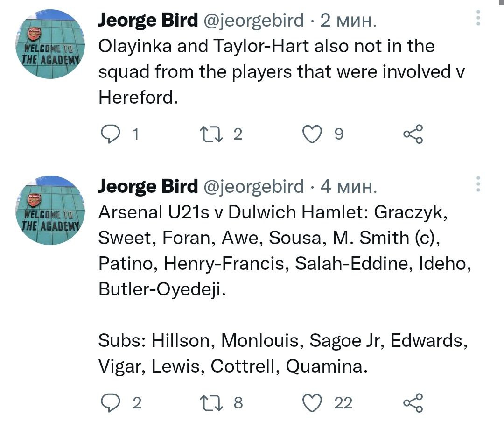Retweet the Olayinka and Taylor-Hart tweet

tap(205, 134)
